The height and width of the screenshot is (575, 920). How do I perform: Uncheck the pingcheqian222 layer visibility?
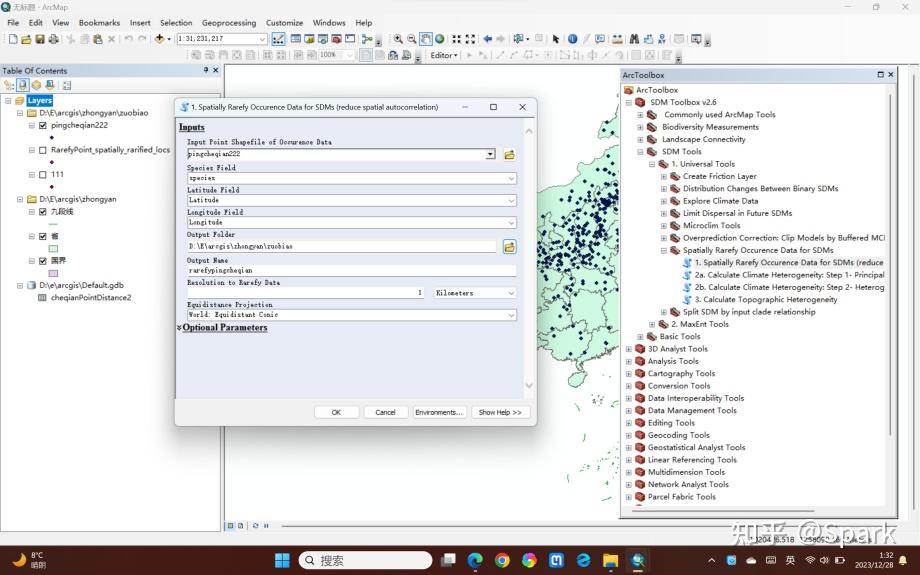(x=43, y=126)
